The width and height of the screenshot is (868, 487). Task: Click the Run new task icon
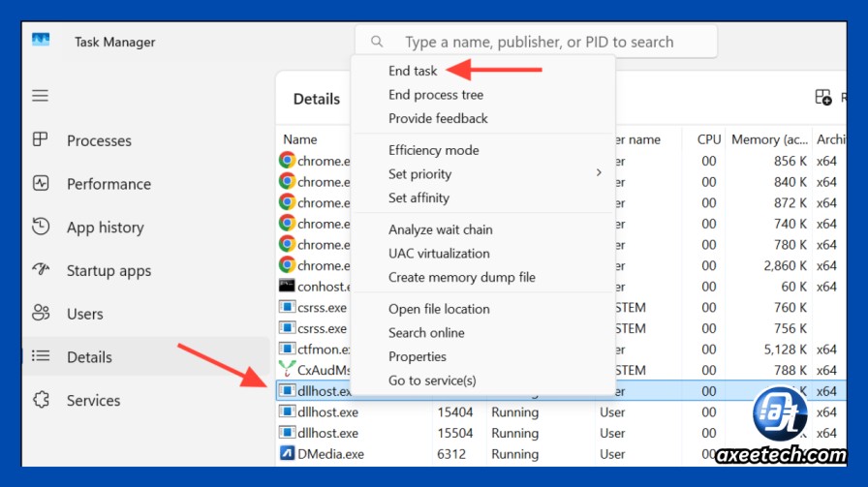tap(823, 98)
